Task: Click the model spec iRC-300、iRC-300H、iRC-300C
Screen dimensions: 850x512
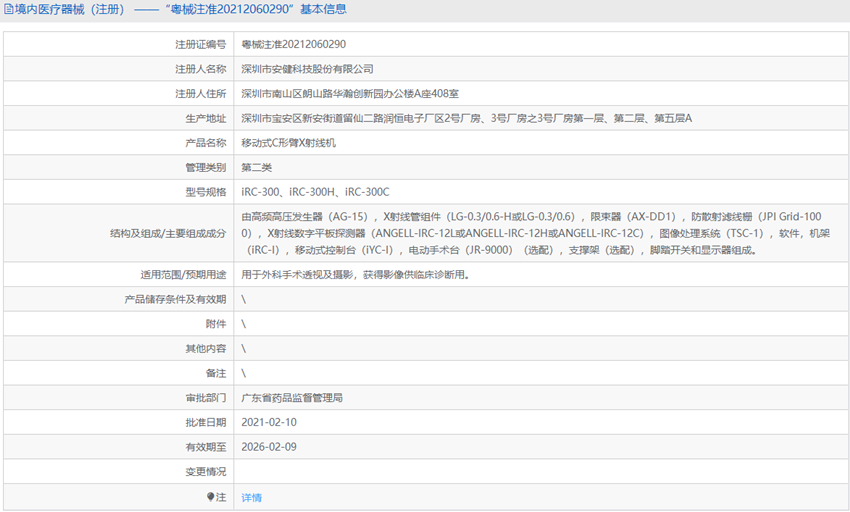Action: [315, 192]
